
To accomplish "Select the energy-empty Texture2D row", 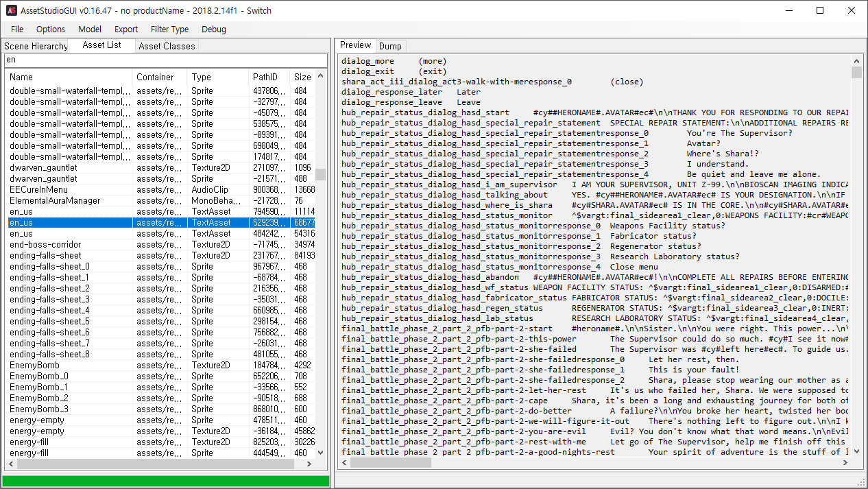I will point(160,431).
